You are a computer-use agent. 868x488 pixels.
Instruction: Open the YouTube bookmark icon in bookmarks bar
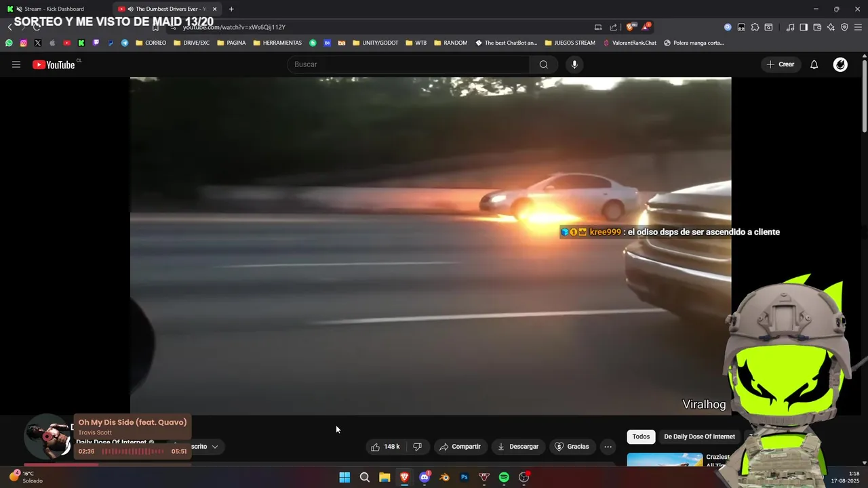pyautogui.click(x=66, y=43)
